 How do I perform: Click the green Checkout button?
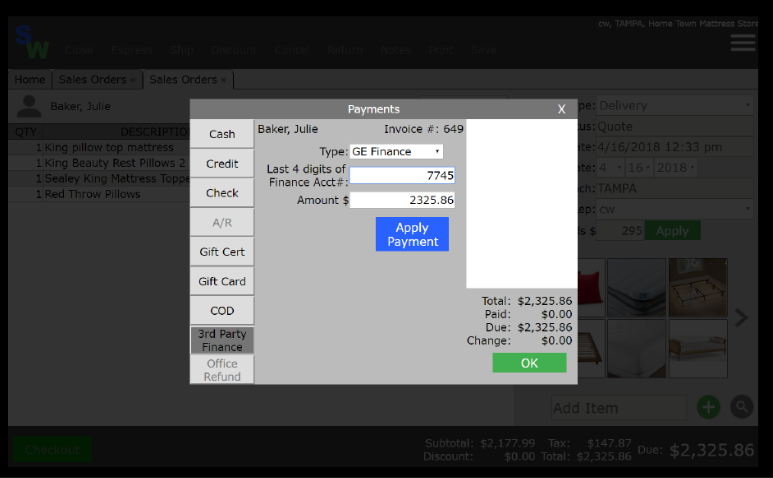[52, 449]
